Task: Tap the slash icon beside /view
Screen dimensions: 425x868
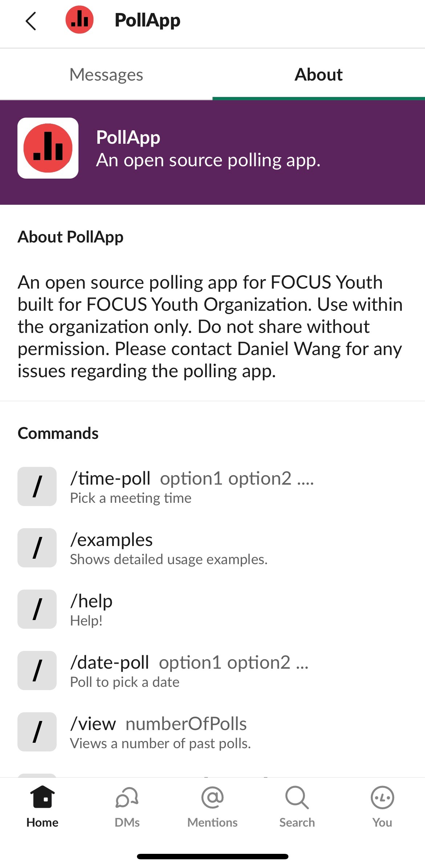Action: click(37, 732)
